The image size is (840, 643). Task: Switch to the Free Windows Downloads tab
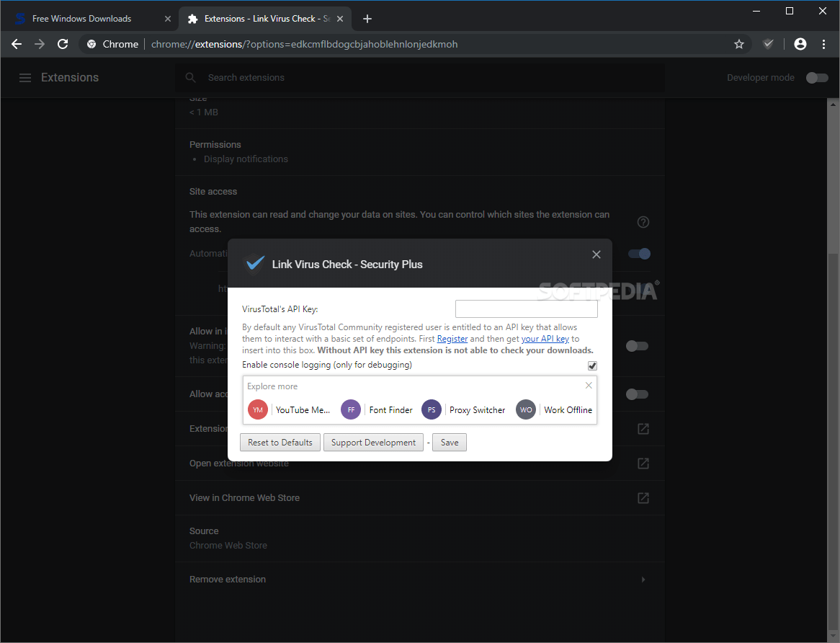[81, 18]
